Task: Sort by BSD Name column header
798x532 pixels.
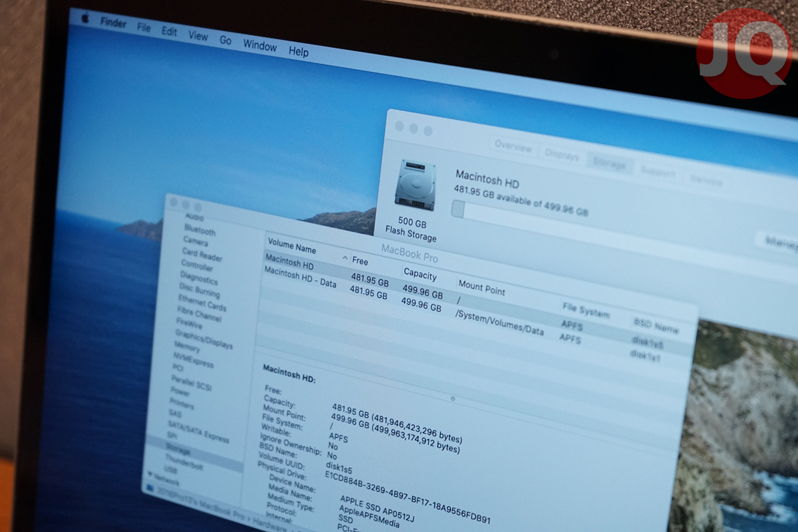Action: (656, 326)
